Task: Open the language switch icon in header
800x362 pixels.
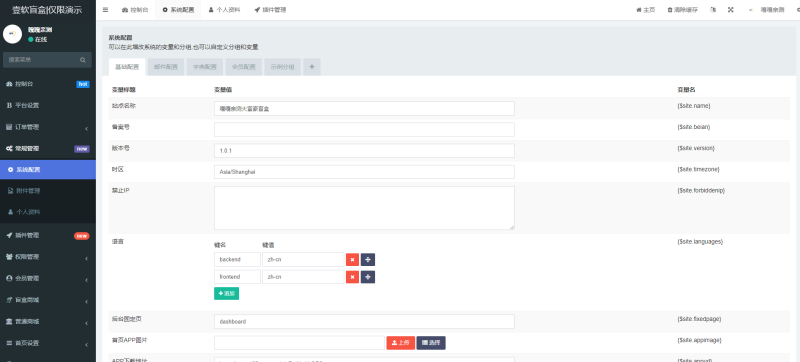Action: [713, 10]
